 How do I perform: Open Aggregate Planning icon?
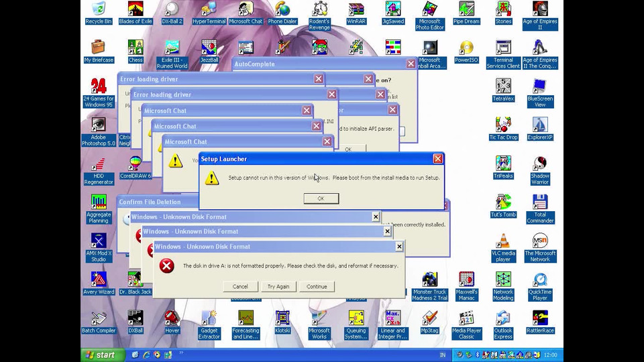click(x=99, y=209)
